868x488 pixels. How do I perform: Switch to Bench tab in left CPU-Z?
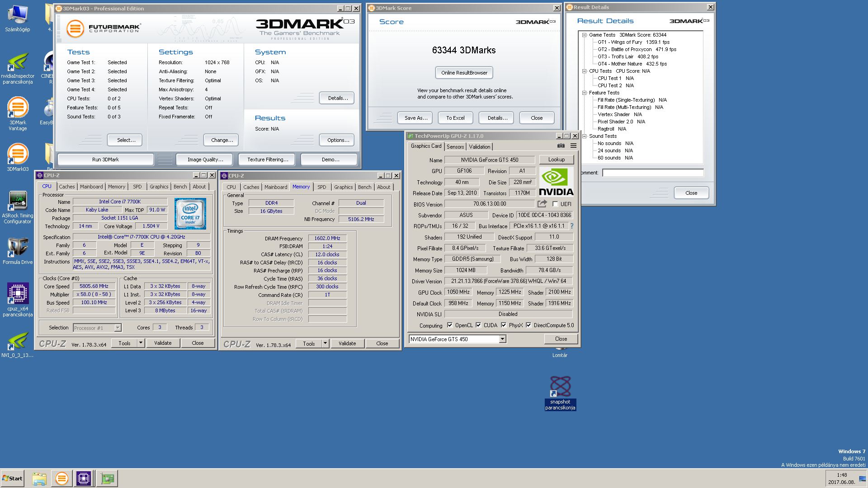click(180, 187)
